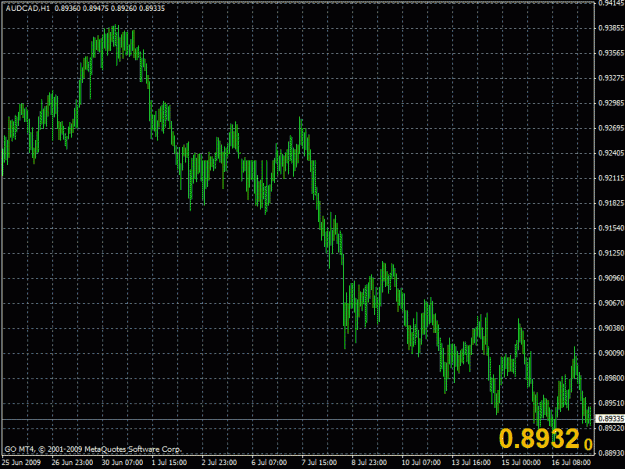Click the 0.90670 price scale label

click(611, 303)
